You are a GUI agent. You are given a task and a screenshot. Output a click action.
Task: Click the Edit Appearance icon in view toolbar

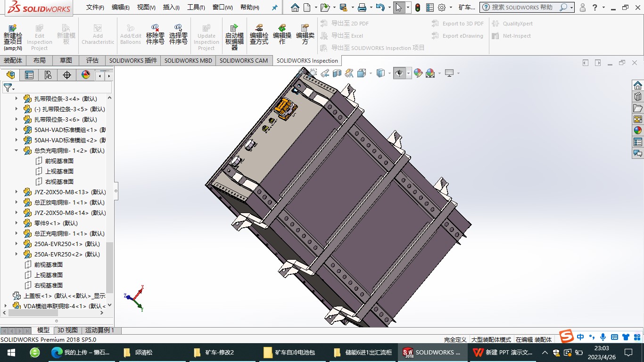click(x=418, y=73)
